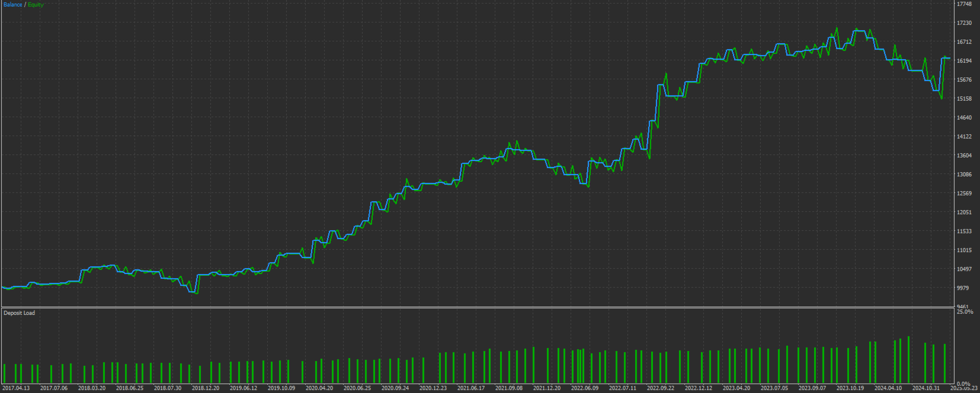Click the 12569 axis value
Screen dimensions: 980x393
coord(964,194)
